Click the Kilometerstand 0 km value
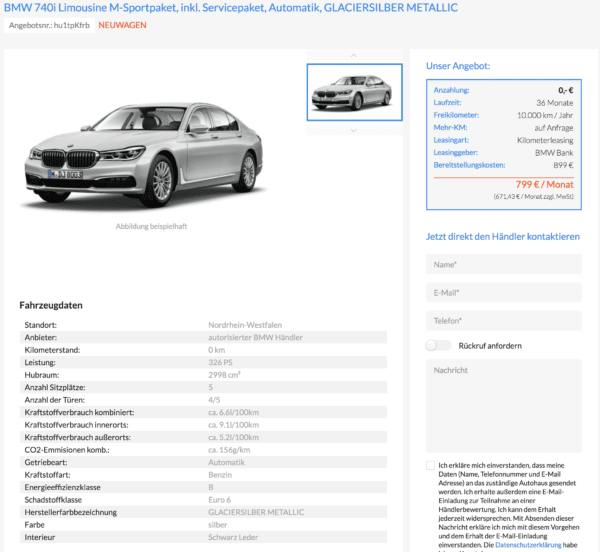 217,350
